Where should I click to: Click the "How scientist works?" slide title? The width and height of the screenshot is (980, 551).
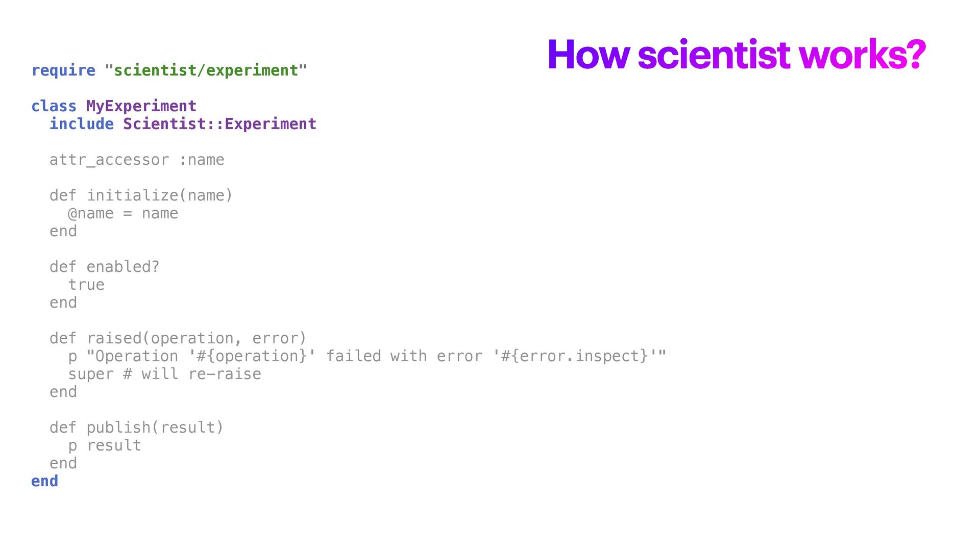click(x=736, y=54)
